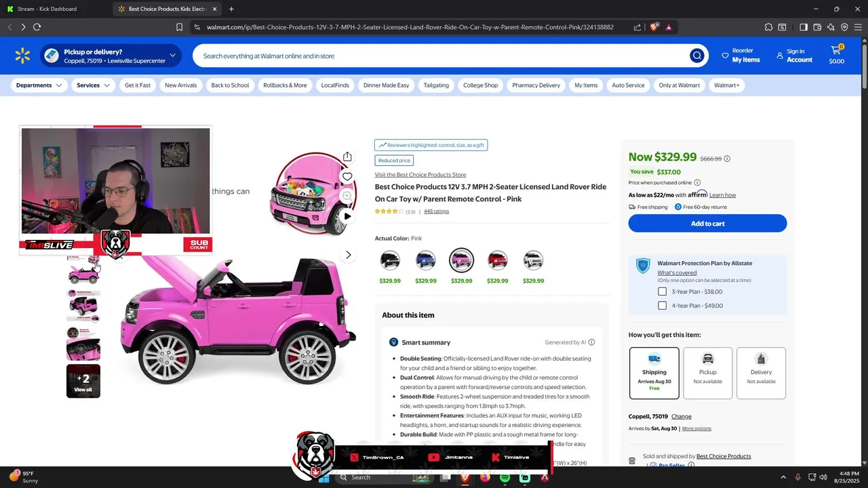The width and height of the screenshot is (868, 488).
Task: Open More options for arrival date
Action: pos(696,428)
